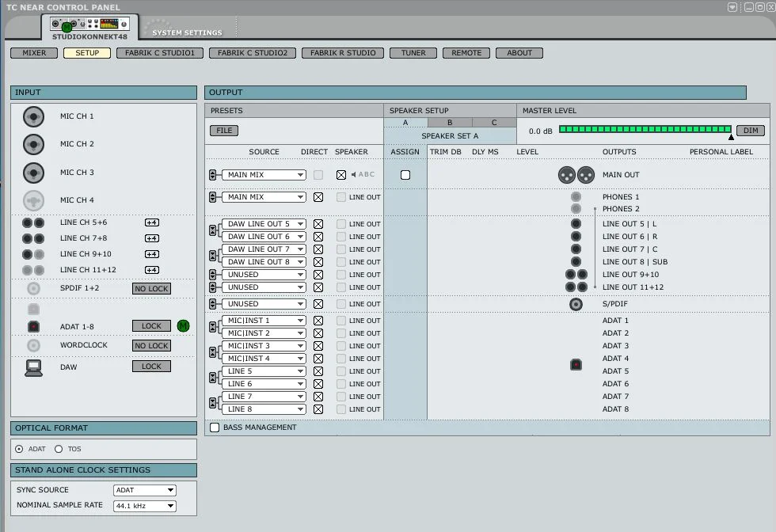
Task: Click the WORDCLOCK connector icon
Action: point(33,345)
